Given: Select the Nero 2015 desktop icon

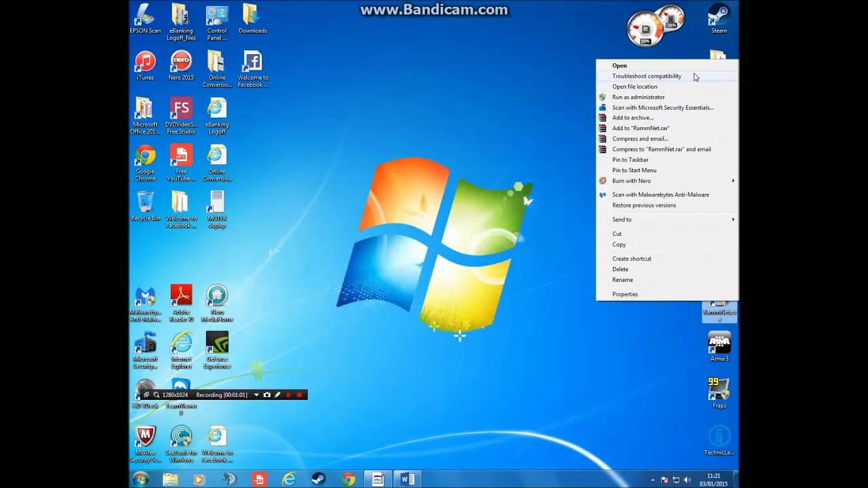Looking at the screenshot, I should [181, 66].
